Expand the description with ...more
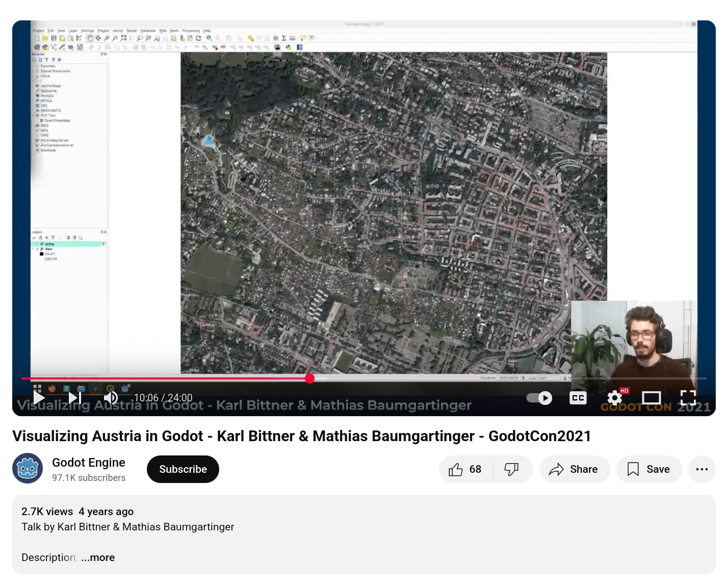Screen dimensions: 728x585 pos(98,557)
